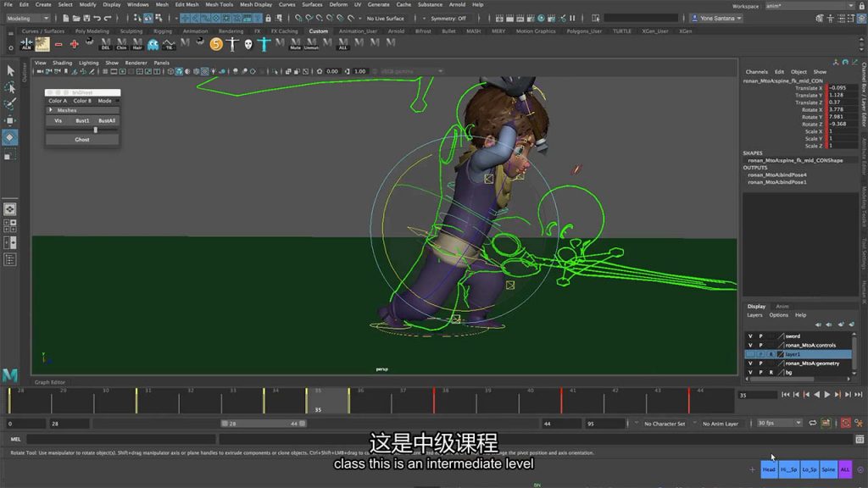Click the Ghost button
The height and width of the screenshot is (488, 868).
[82, 140]
